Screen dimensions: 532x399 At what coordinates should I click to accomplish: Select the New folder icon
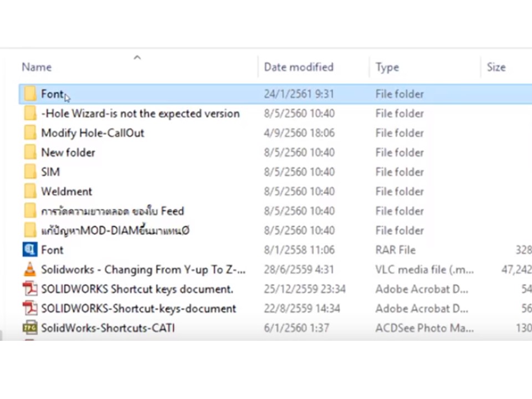click(30, 152)
